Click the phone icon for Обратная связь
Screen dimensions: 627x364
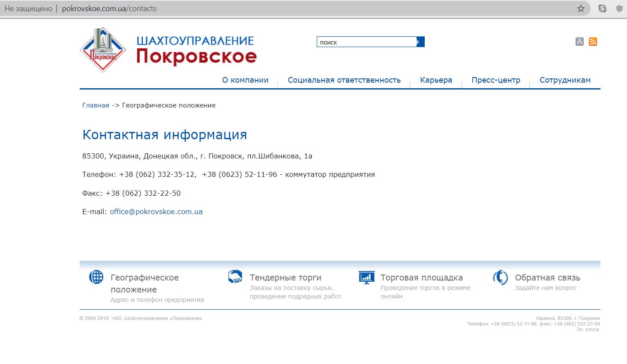500,277
